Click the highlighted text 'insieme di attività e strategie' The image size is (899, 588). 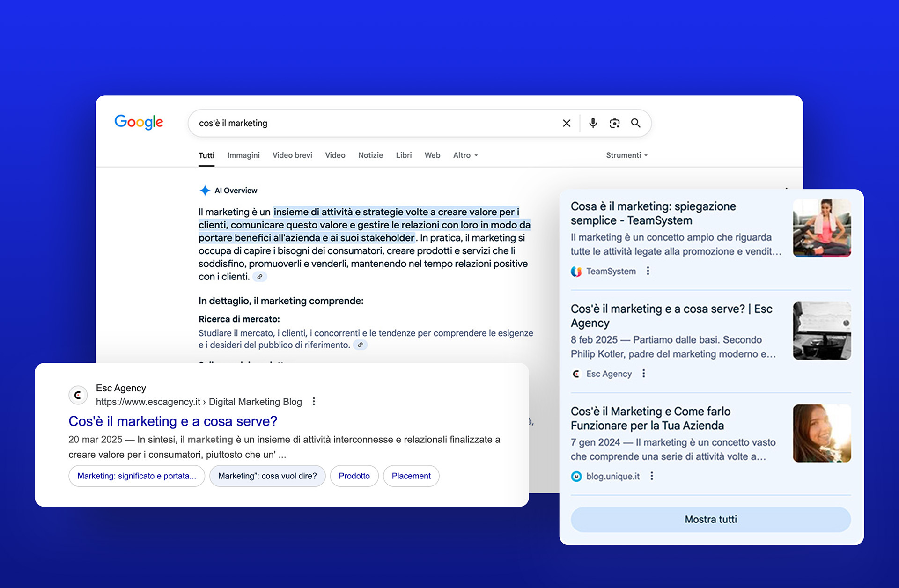pos(339,212)
